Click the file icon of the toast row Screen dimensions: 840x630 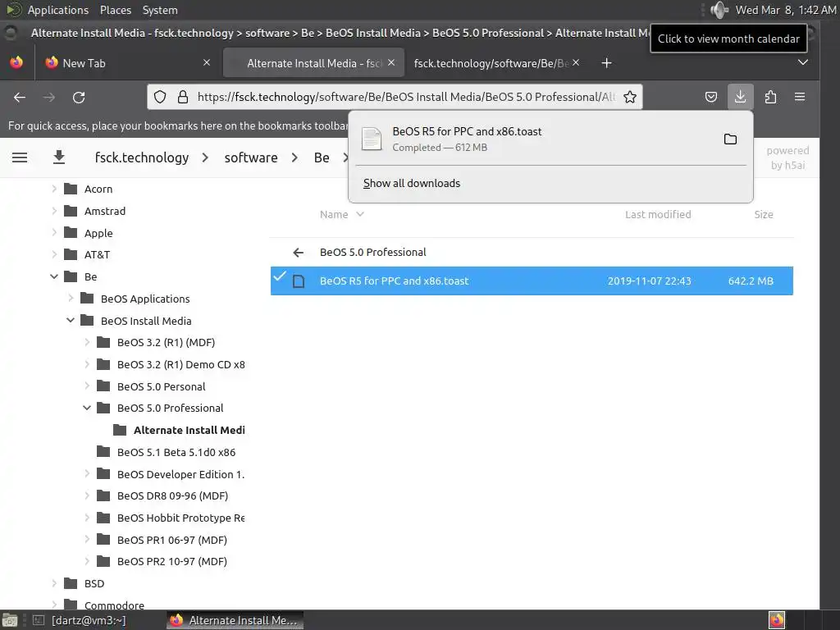pos(299,281)
